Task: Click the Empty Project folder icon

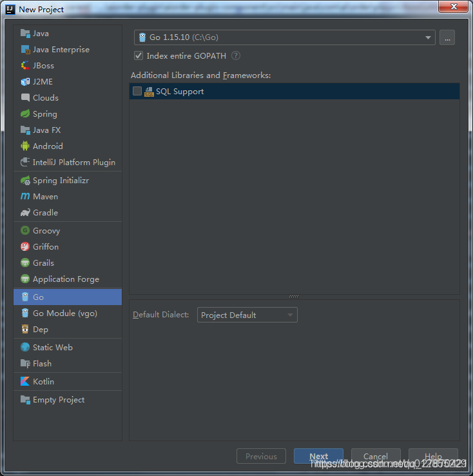Action: pyautogui.click(x=25, y=399)
